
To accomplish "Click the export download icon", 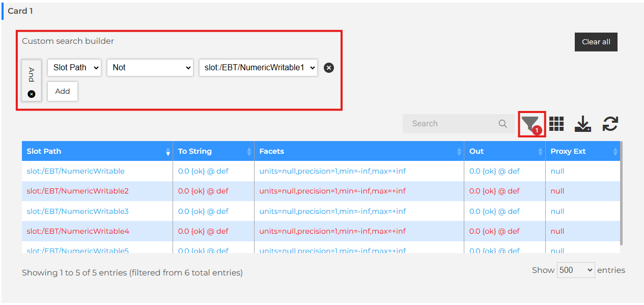I will [582, 124].
